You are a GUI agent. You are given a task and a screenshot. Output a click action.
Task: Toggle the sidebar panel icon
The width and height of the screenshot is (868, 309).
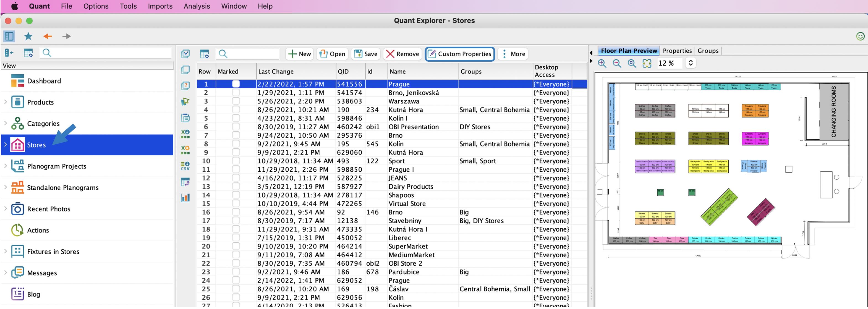pyautogui.click(x=9, y=36)
